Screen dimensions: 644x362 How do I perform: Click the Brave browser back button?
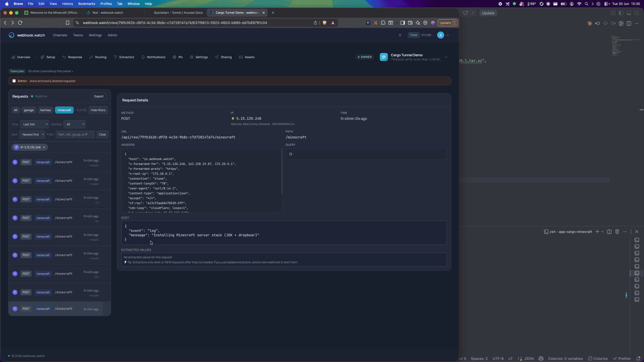5,23
